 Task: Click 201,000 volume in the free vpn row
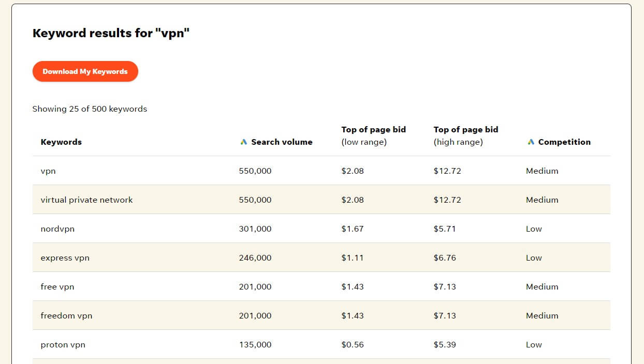tap(255, 287)
